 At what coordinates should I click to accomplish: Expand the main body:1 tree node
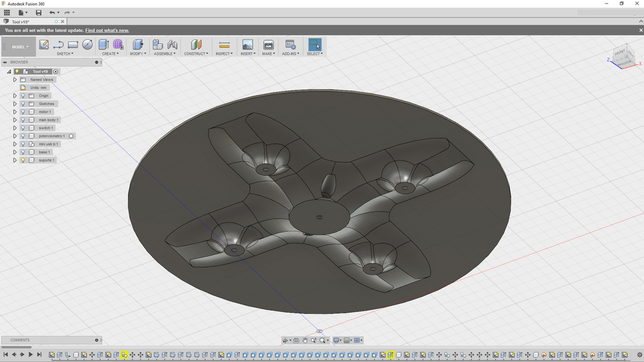15,120
